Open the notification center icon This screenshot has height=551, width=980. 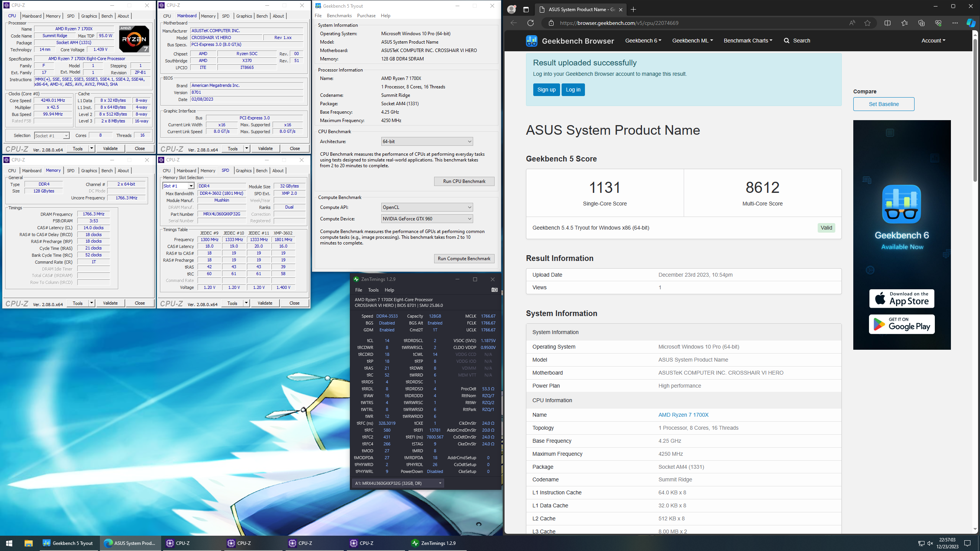pyautogui.click(x=967, y=543)
